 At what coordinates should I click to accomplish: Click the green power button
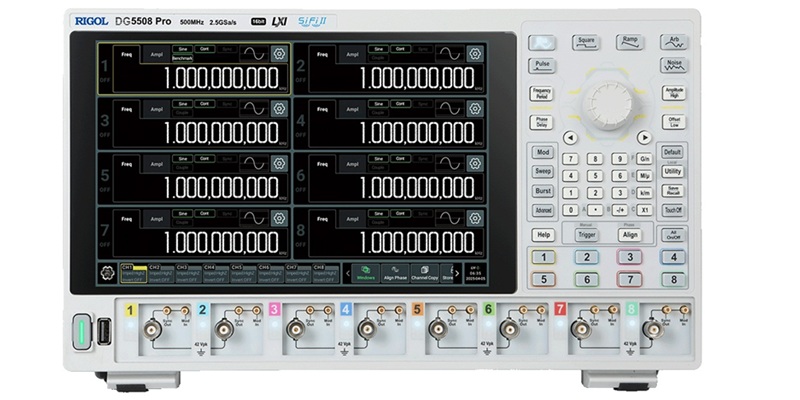(x=81, y=332)
